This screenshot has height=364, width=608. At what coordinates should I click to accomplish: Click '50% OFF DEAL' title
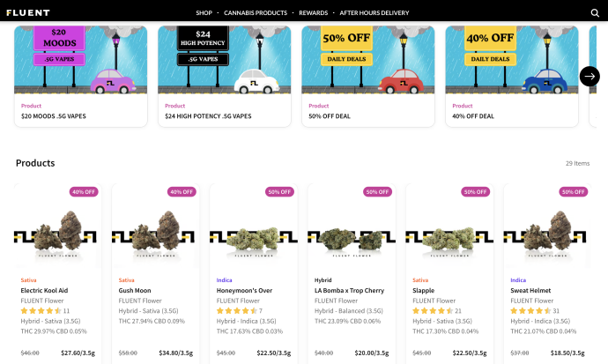coord(330,116)
